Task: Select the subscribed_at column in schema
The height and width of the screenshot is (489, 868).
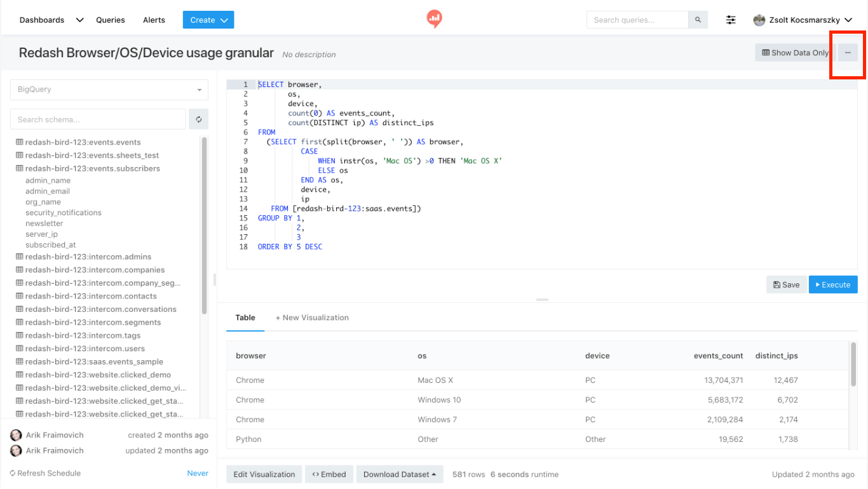Action: 51,245
